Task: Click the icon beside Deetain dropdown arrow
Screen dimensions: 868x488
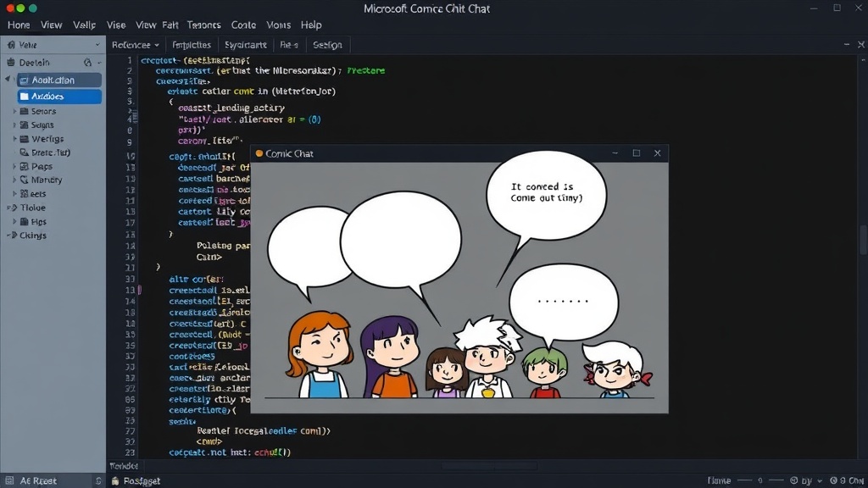Action: [x=87, y=63]
